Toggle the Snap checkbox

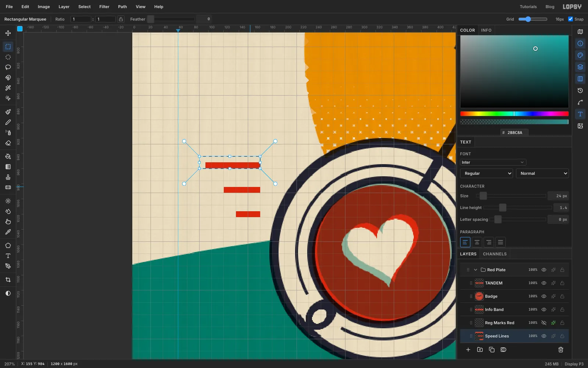click(x=570, y=19)
